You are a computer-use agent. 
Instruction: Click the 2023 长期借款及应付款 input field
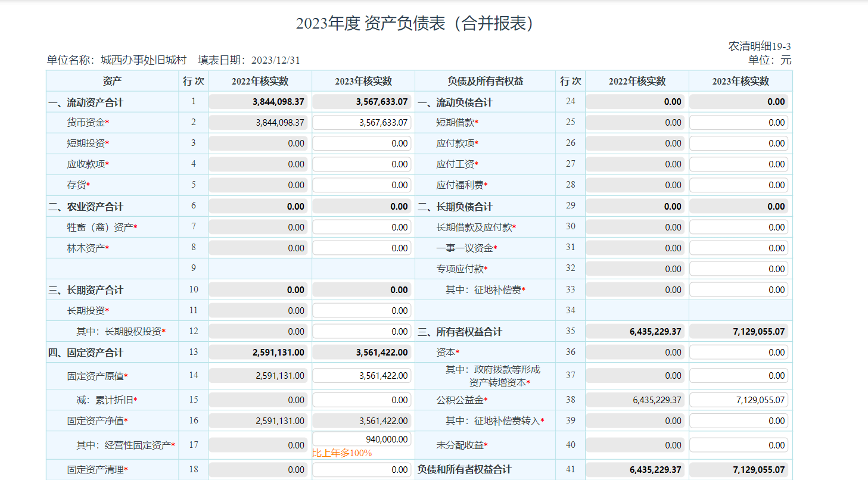coord(739,227)
